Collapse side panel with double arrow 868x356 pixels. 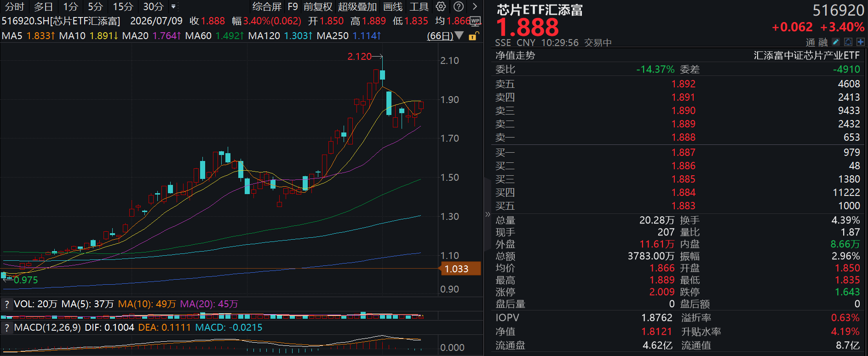488,214
